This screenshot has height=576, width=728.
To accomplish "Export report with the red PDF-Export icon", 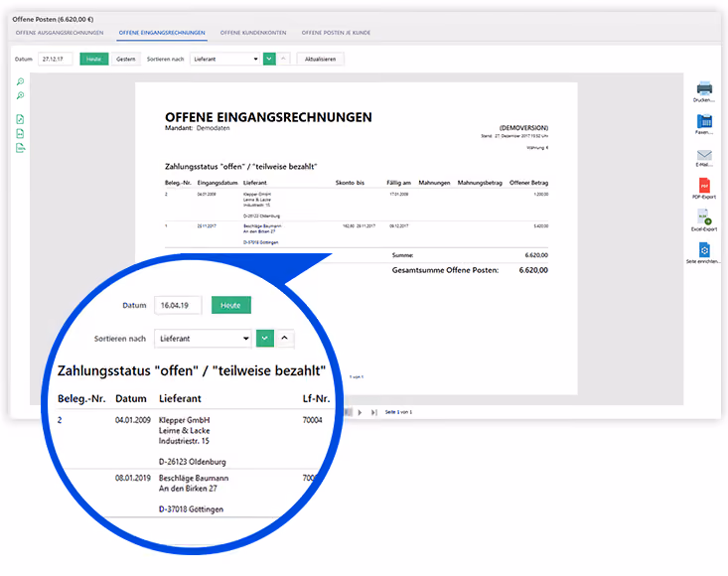I will pyautogui.click(x=704, y=186).
